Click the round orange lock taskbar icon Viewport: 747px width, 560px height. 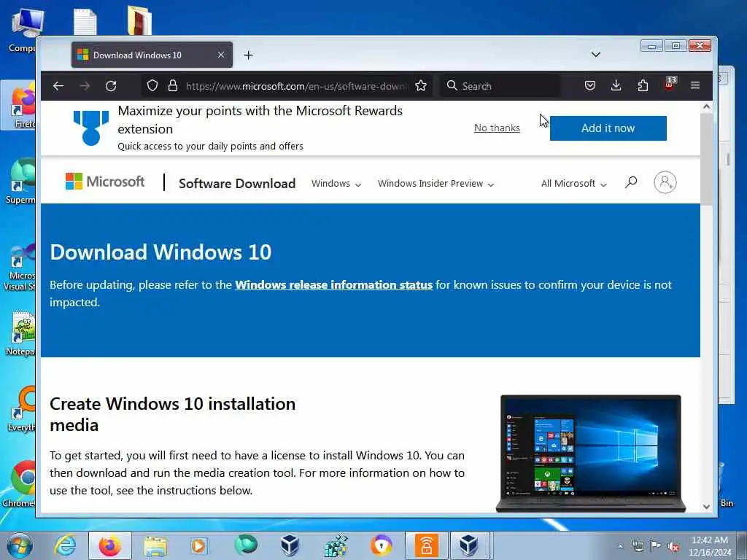381,545
